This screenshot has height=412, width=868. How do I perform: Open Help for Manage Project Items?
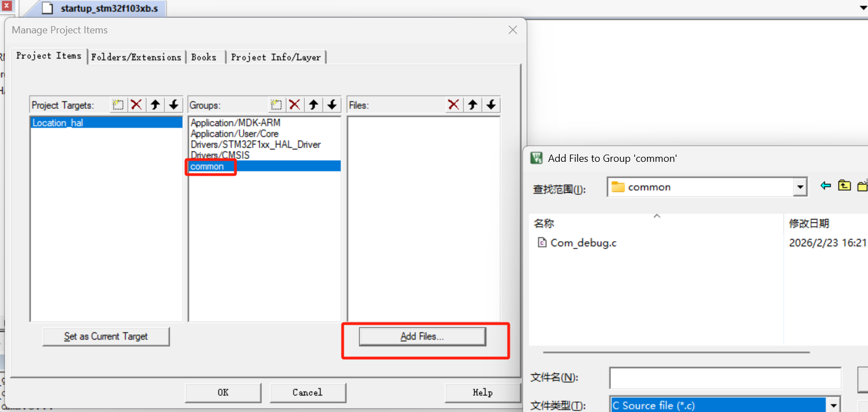point(482,393)
